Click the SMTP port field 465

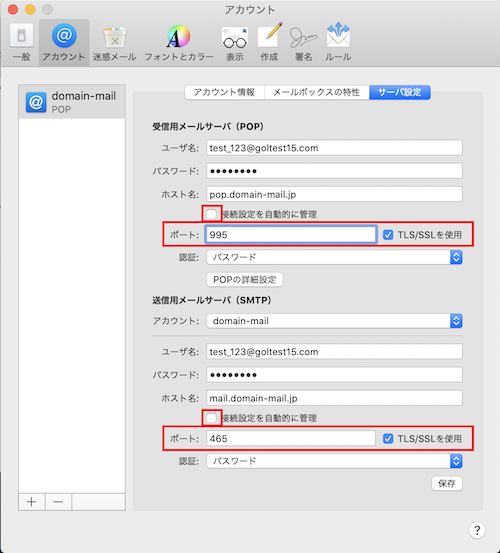pyautogui.click(x=291, y=438)
